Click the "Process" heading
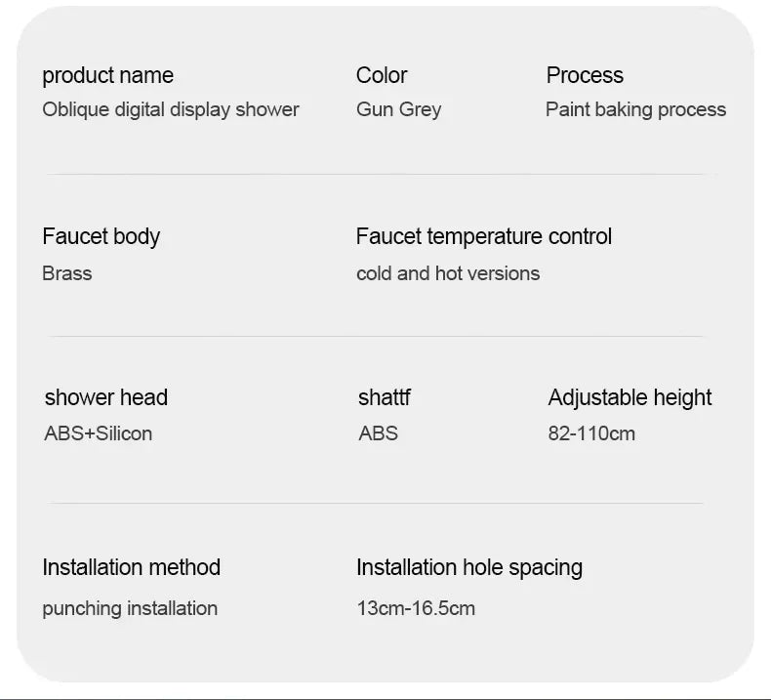Image resolution: width=771 pixels, height=700 pixels. (x=585, y=75)
